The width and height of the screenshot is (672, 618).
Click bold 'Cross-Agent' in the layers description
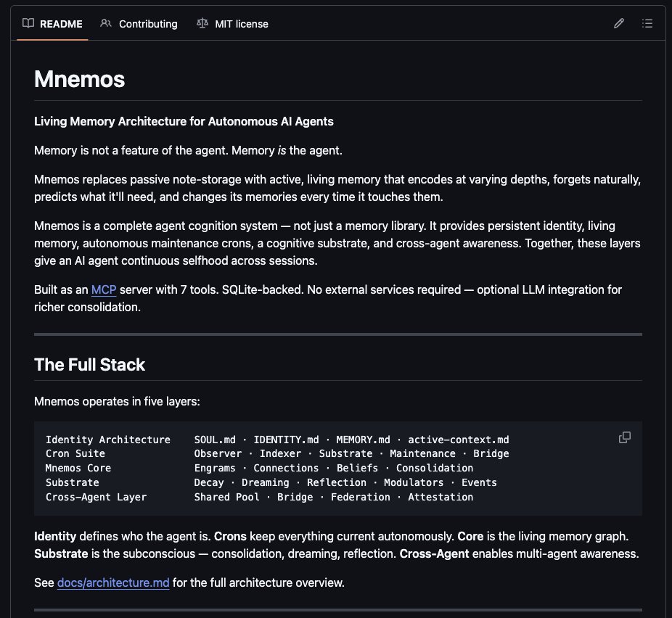point(434,553)
